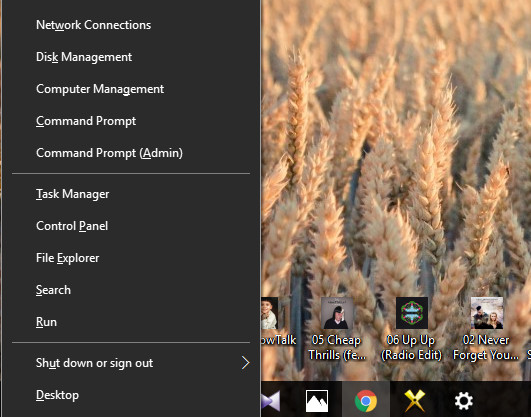Screen dimensions: 531x417
Task: Choose Run menu entry
Action: coord(131,322)
